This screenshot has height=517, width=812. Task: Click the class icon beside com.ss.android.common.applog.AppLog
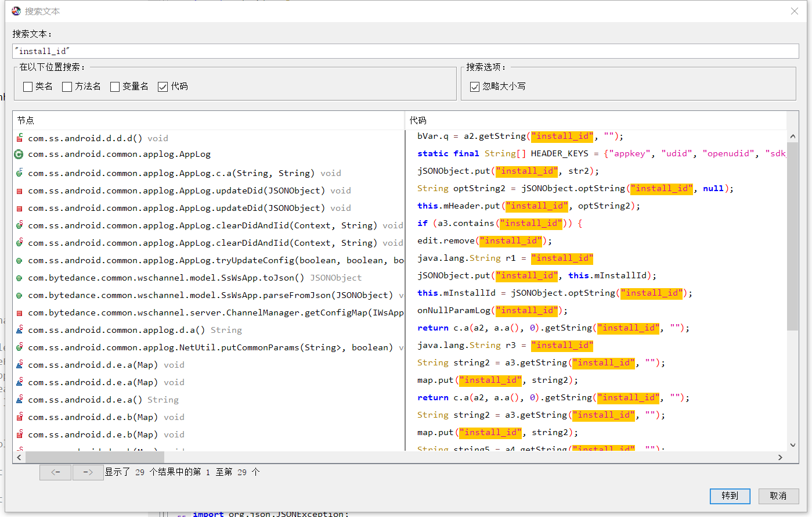(19, 155)
